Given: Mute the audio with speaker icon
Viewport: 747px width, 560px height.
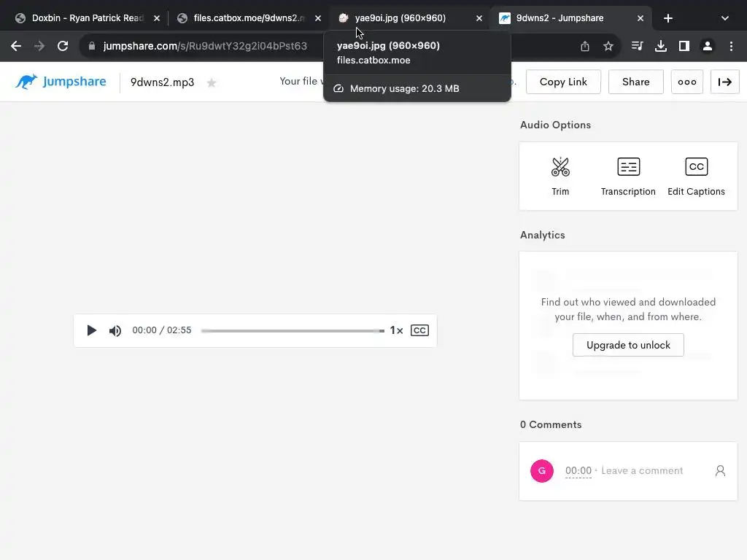Looking at the screenshot, I should (115, 330).
